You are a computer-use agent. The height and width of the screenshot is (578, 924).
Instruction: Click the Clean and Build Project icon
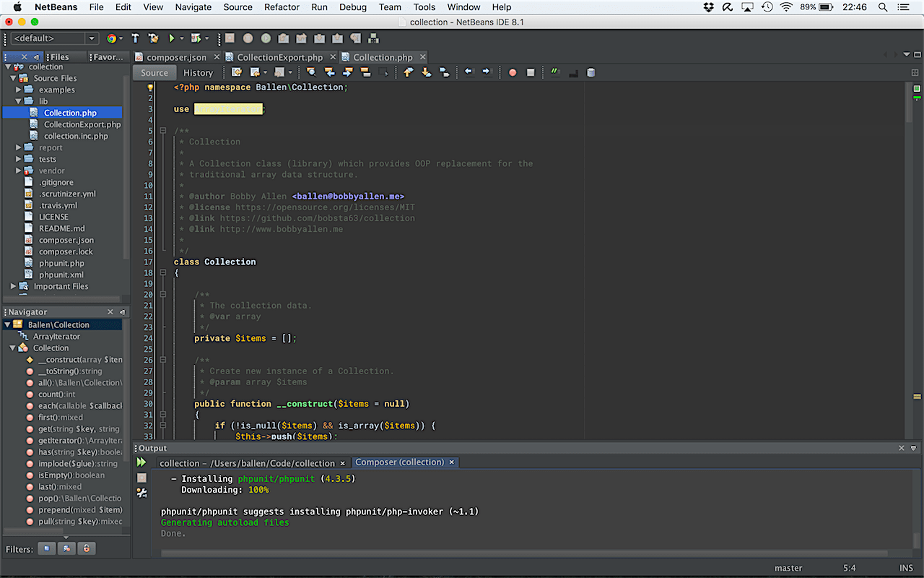(153, 38)
